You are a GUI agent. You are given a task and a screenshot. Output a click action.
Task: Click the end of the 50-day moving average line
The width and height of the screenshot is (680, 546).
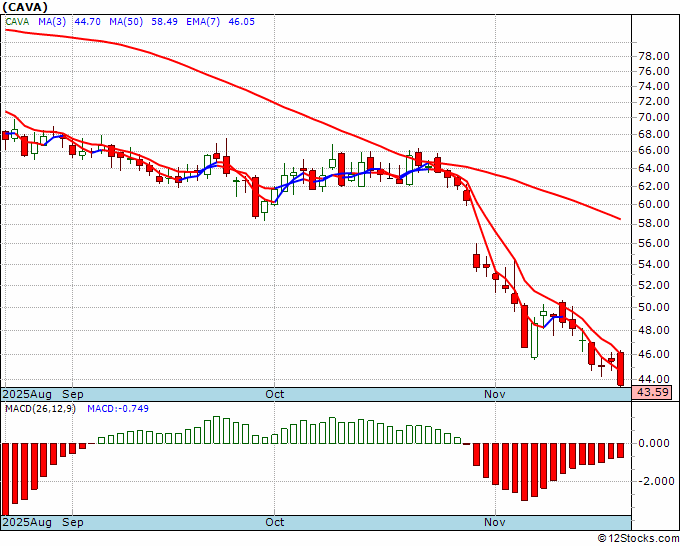pos(620,219)
